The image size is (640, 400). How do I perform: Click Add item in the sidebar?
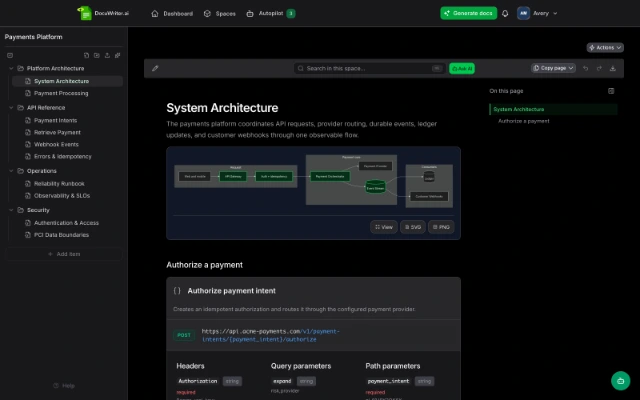tap(64, 254)
